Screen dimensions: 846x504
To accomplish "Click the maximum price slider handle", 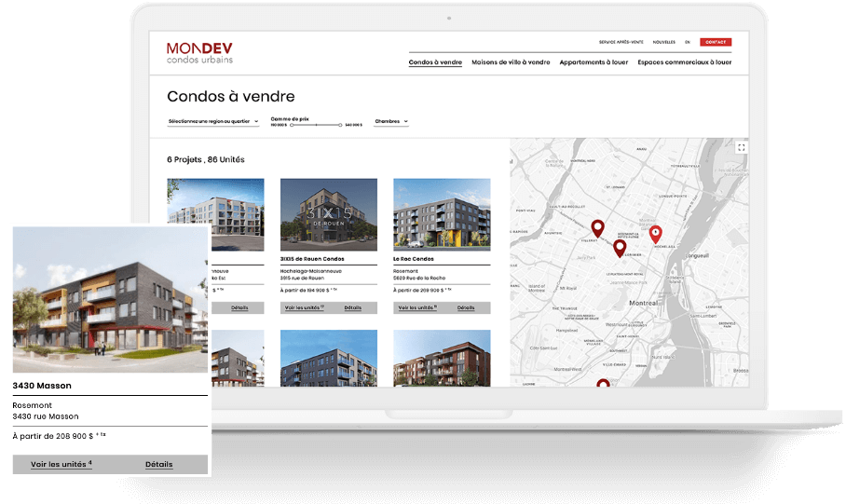I will click(340, 125).
